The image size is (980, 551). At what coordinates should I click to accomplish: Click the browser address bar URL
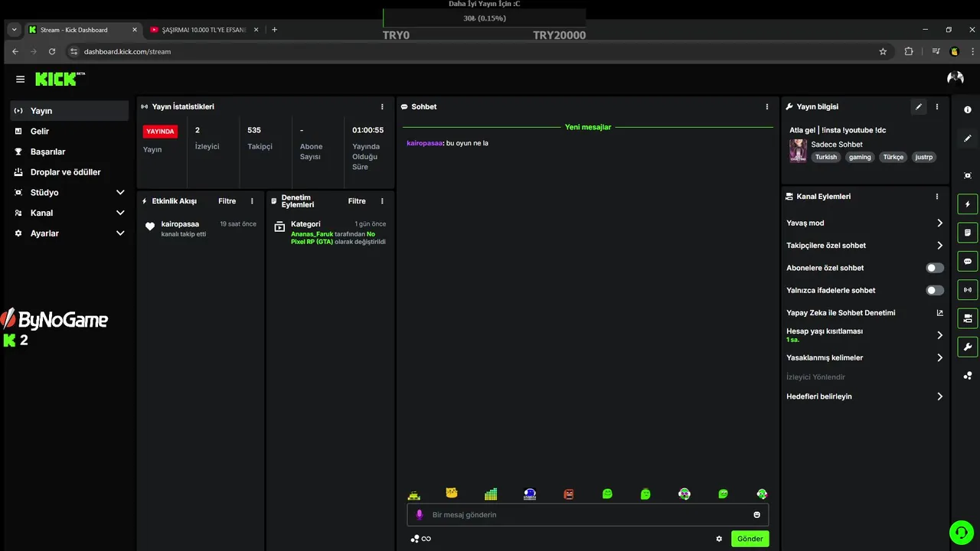click(127, 51)
